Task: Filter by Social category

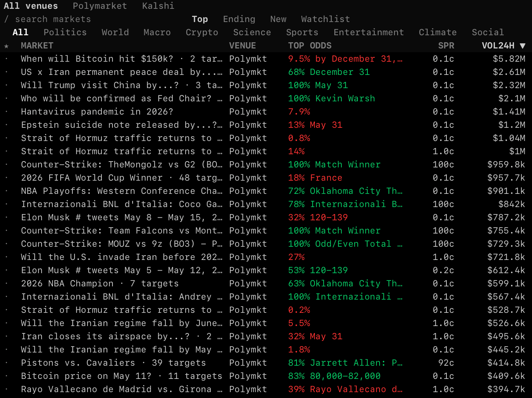Action: [488, 32]
